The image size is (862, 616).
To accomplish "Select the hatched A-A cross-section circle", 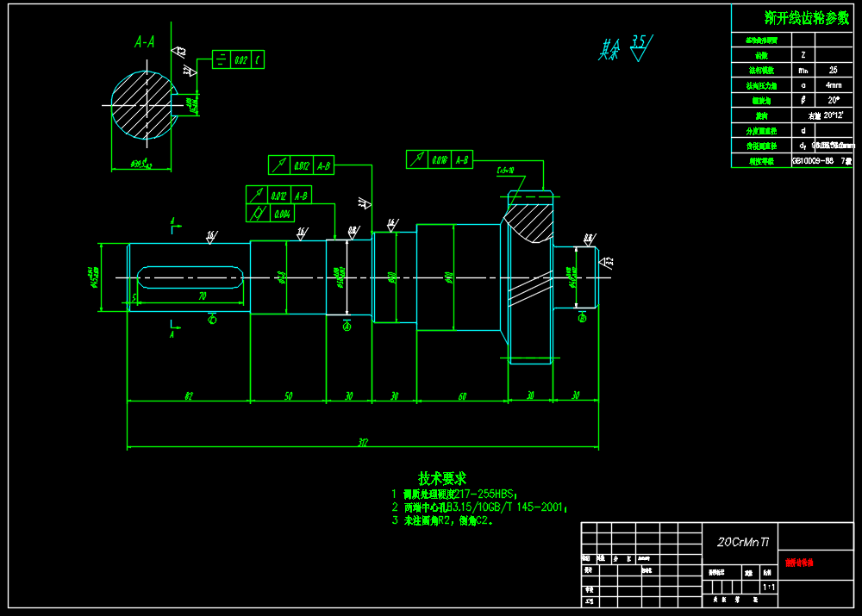I will point(145,105).
